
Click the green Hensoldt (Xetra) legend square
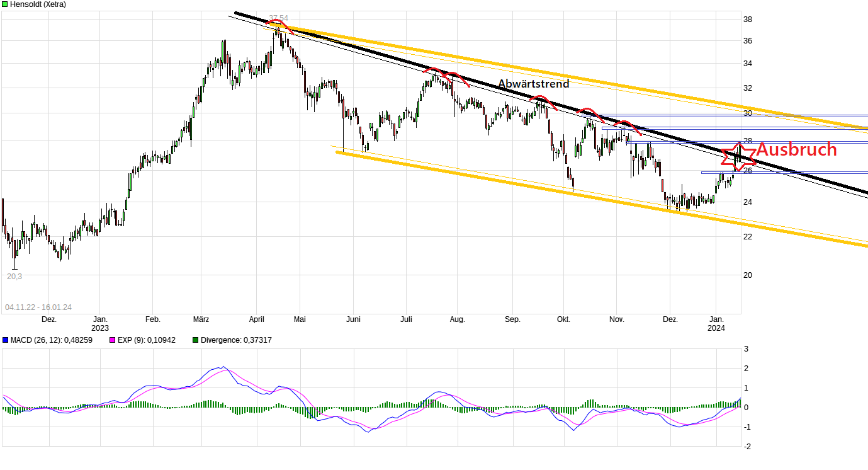click(4, 4)
